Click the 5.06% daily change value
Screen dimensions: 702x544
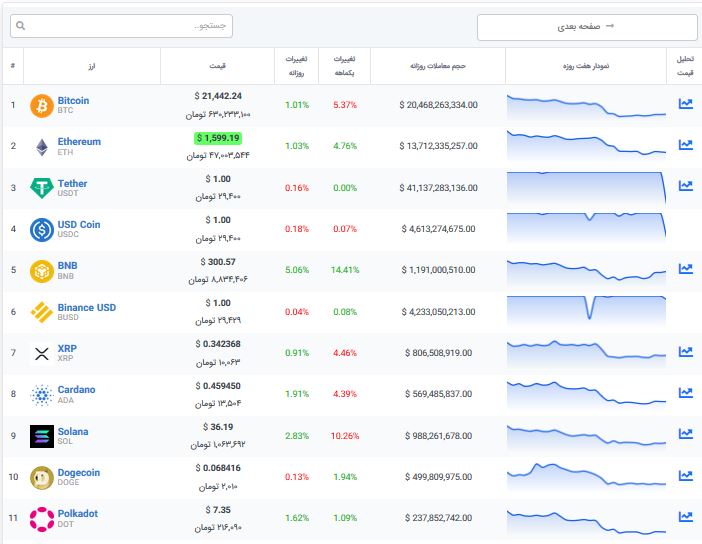point(297,270)
